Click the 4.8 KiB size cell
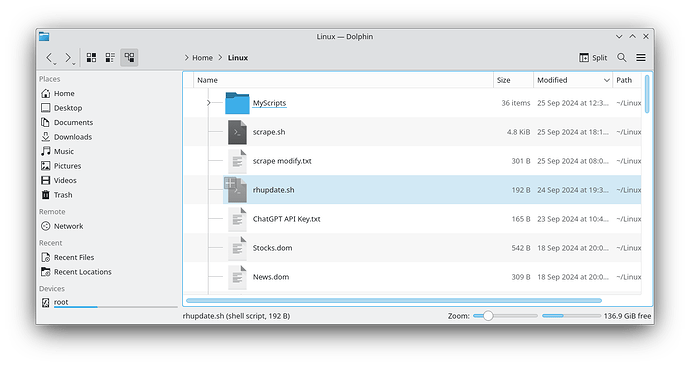 [518, 132]
